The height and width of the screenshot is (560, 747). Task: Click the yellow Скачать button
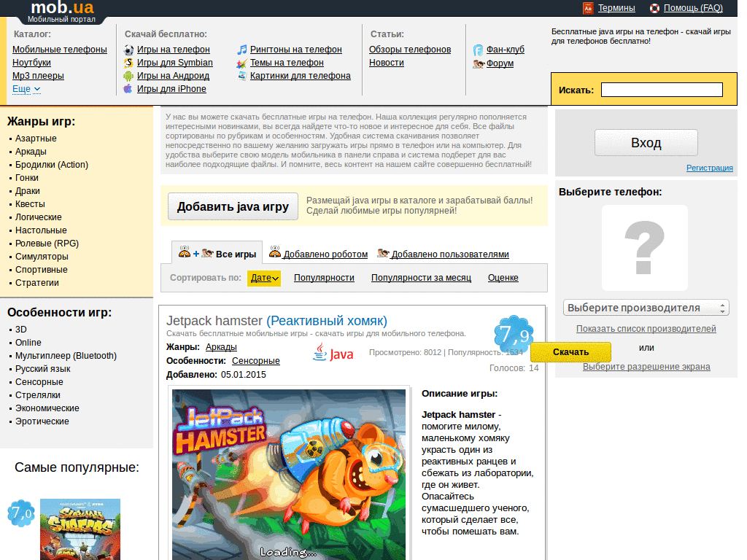click(x=570, y=352)
